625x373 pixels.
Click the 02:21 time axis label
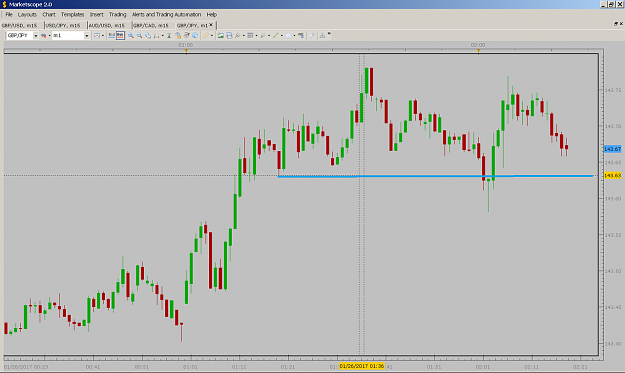(580, 367)
